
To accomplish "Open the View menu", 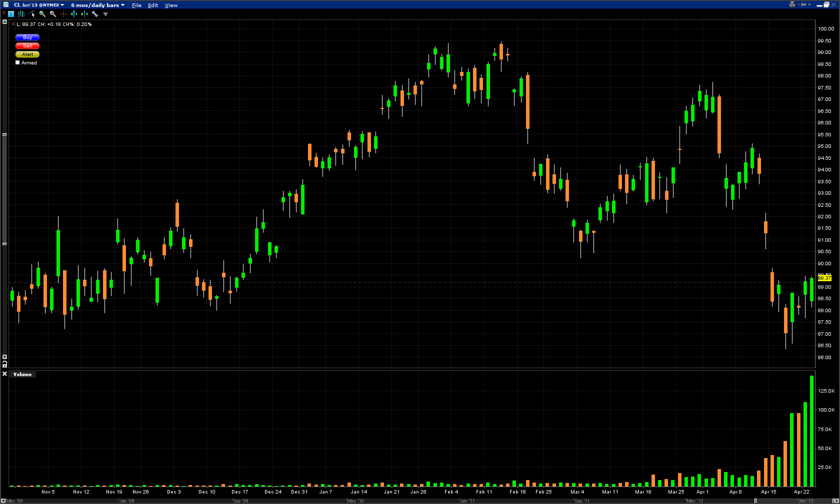I will point(171,5).
